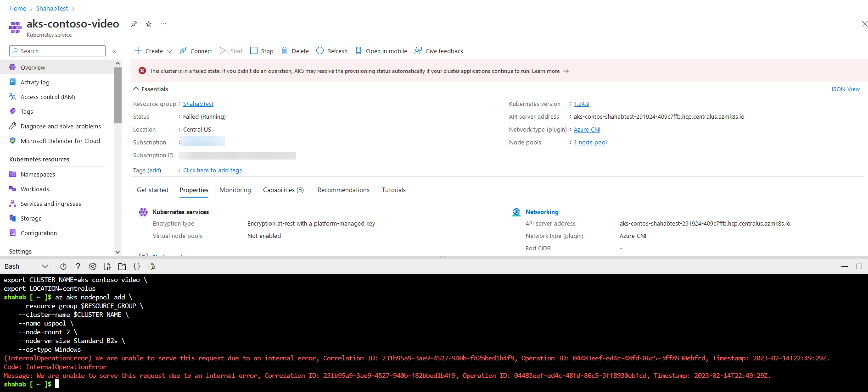
Task: Click Delete cluster button
Action: [295, 51]
